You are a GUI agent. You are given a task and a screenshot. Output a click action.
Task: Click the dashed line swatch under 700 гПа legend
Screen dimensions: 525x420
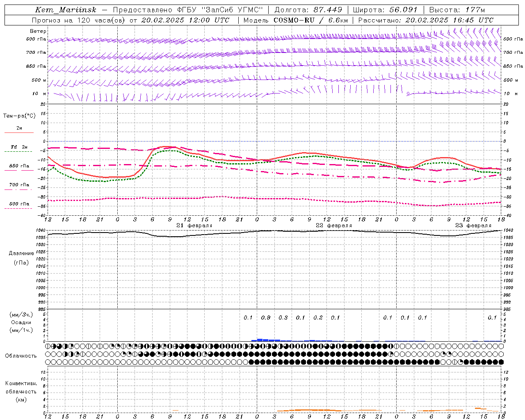[x=18, y=189]
